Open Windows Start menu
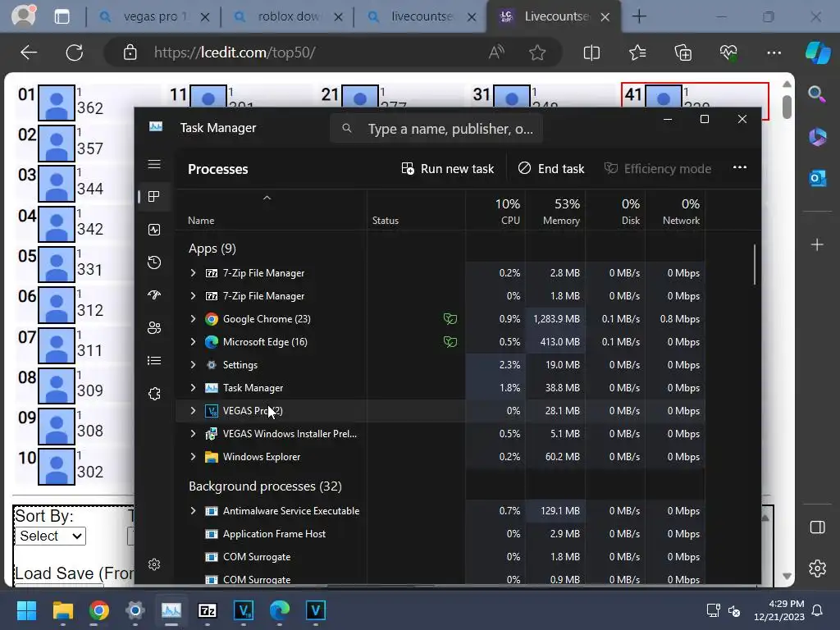This screenshot has height=630, width=840. (x=27, y=610)
